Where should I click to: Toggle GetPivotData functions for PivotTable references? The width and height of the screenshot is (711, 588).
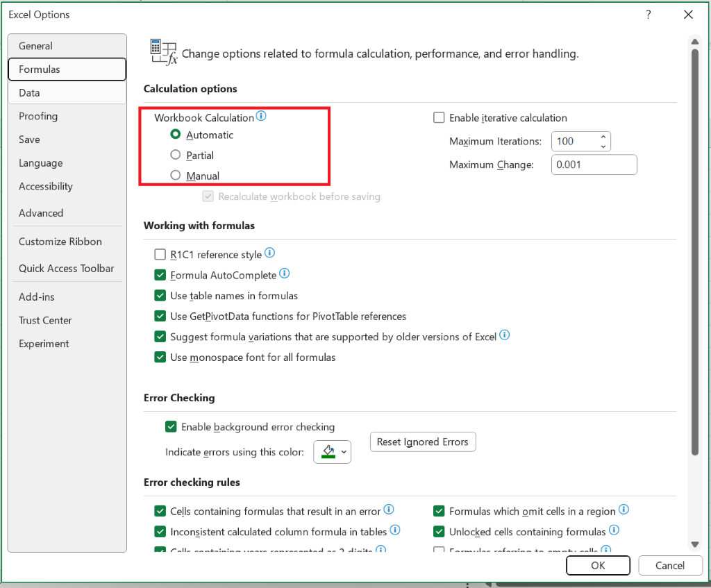coord(160,316)
